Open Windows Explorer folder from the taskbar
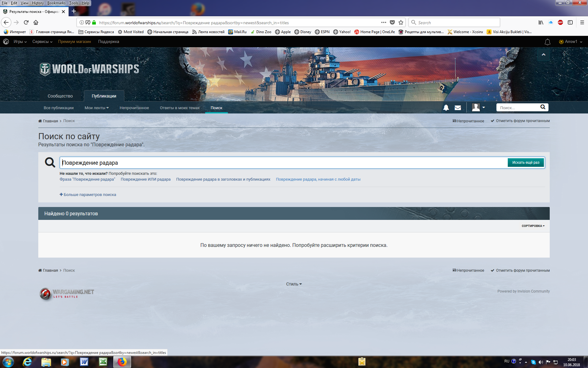Viewport: 588px width, 368px height. [x=46, y=362]
